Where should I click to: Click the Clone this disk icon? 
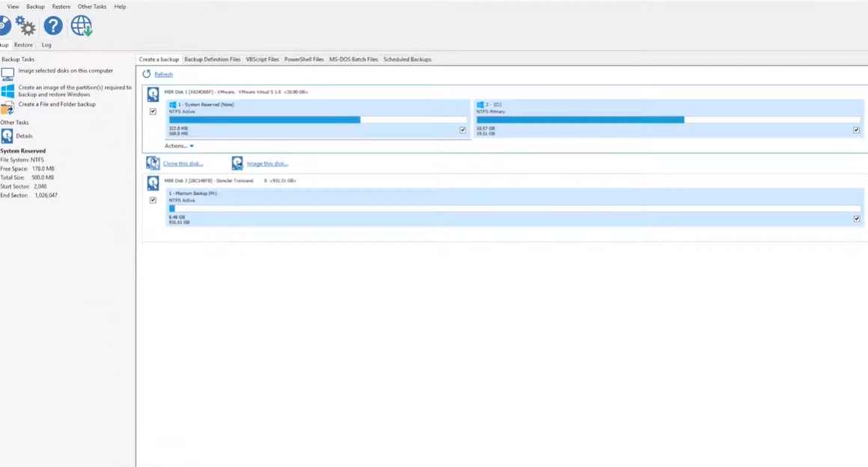click(x=153, y=163)
